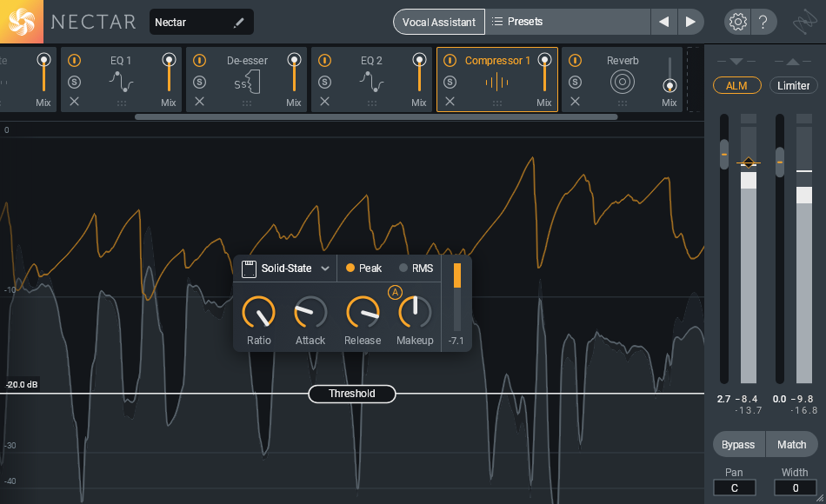The width and height of the screenshot is (826, 504).
Task: Toggle EQ 2 power button
Action: point(325,61)
